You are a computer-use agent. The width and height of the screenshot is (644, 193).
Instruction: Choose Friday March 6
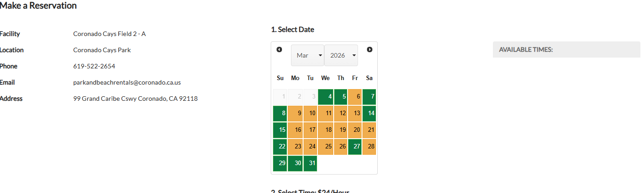pyautogui.click(x=355, y=97)
